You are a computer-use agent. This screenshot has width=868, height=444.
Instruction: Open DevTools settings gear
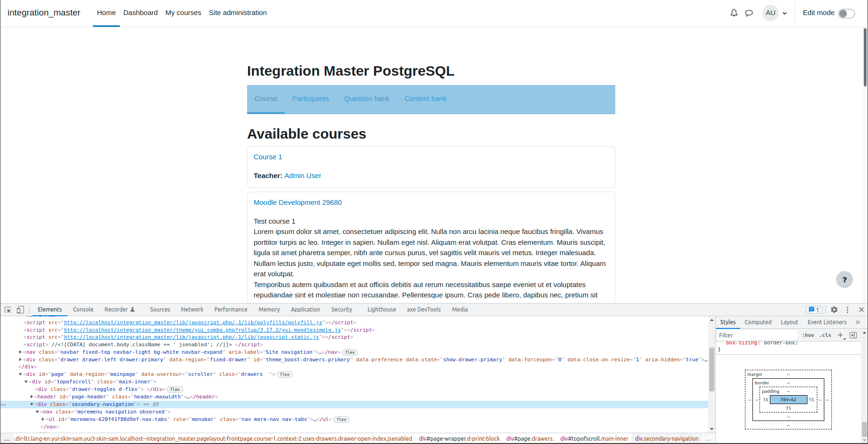(834, 310)
